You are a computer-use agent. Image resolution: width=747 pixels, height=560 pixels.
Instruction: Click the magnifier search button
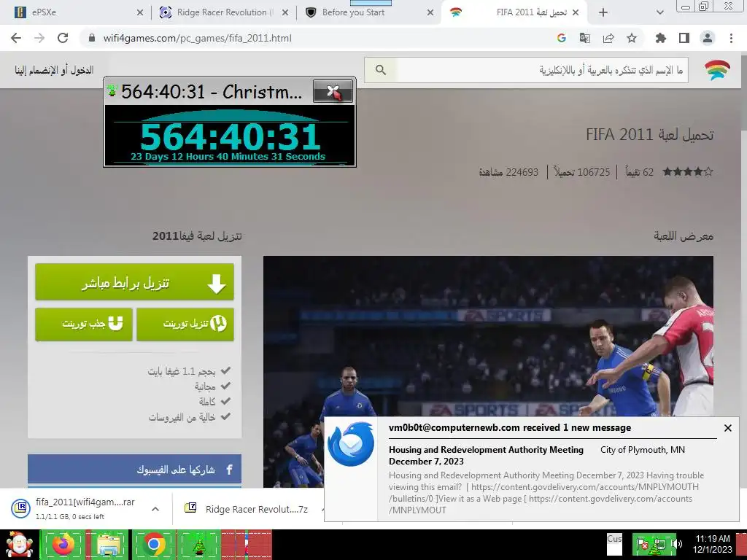[380, 70]
